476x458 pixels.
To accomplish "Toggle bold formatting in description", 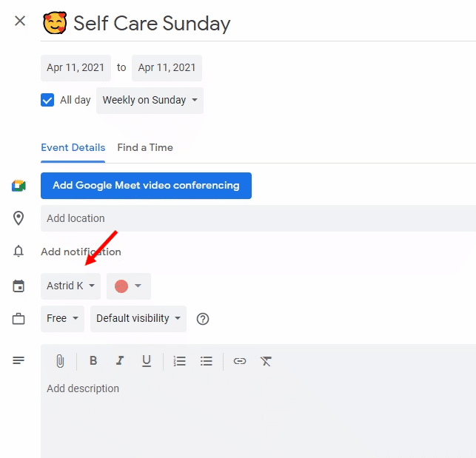I will pyautogui.click(x=93, y=360).
